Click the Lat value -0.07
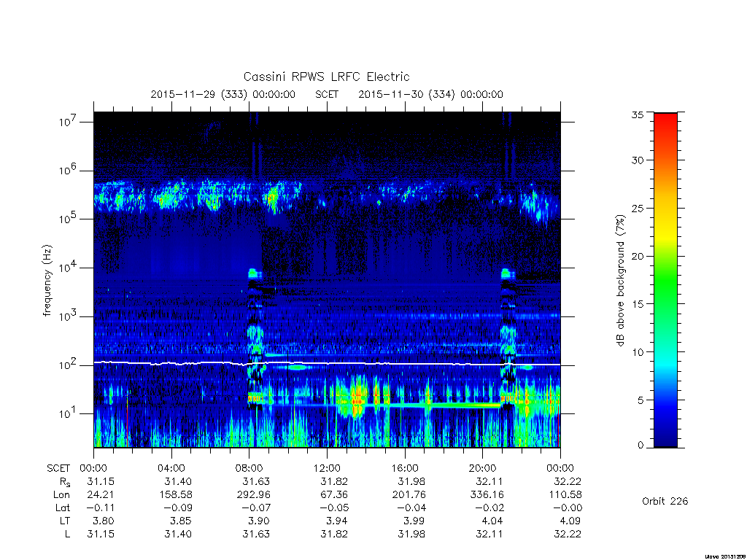The image size is (747, 560). click(x=255, y=507)
